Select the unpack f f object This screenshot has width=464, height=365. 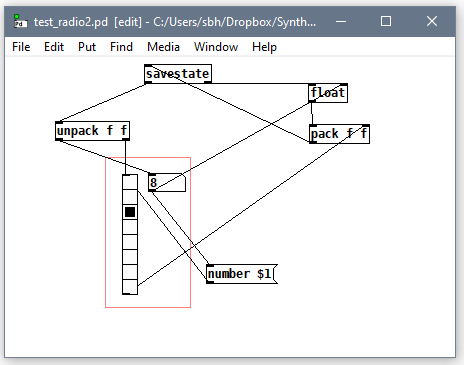92,131
